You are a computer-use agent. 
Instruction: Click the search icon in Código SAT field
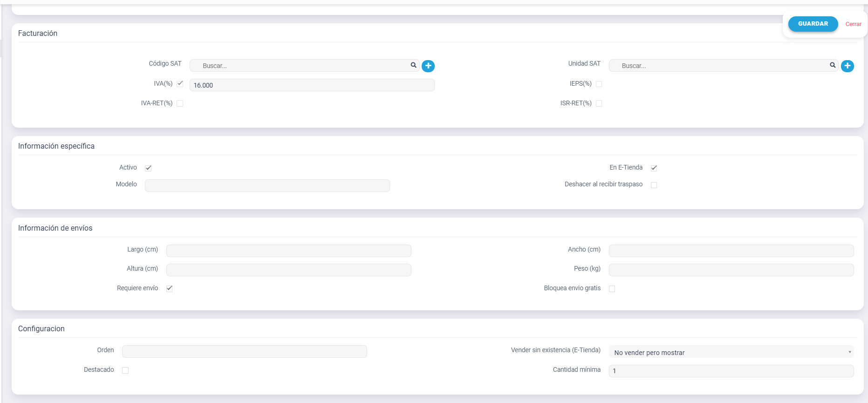tap(413, 65)
